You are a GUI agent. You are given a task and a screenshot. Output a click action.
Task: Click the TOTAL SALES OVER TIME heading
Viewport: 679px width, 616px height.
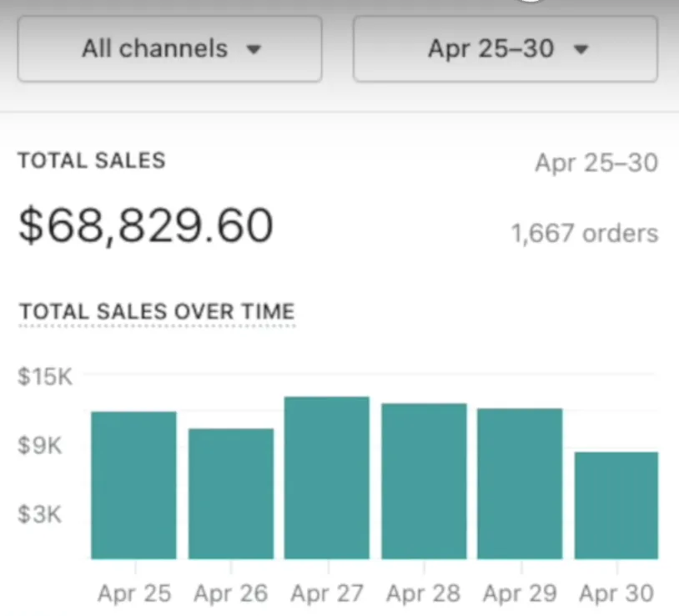157,311
